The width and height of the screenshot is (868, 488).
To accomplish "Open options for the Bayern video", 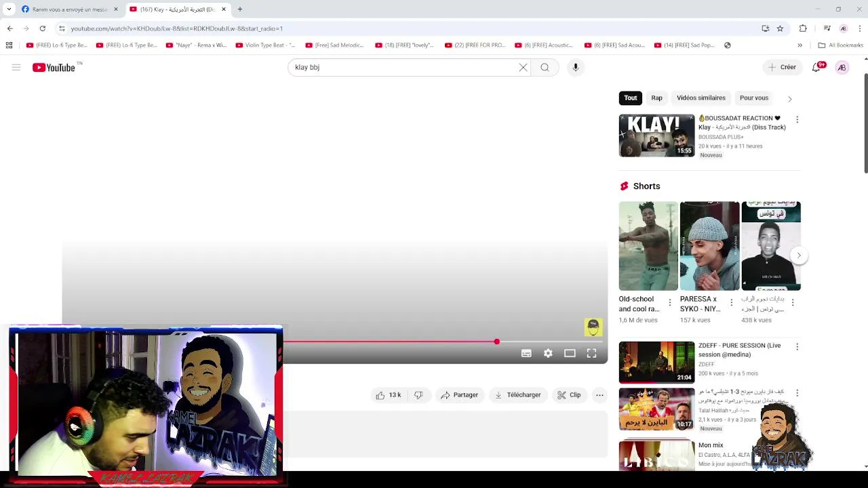I will [x=797, y=392].
